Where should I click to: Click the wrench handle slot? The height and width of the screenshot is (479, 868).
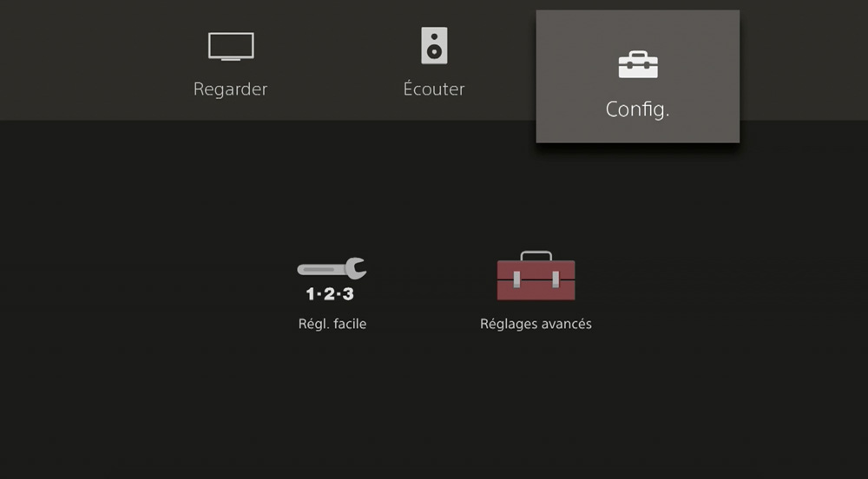click(319, 269)
